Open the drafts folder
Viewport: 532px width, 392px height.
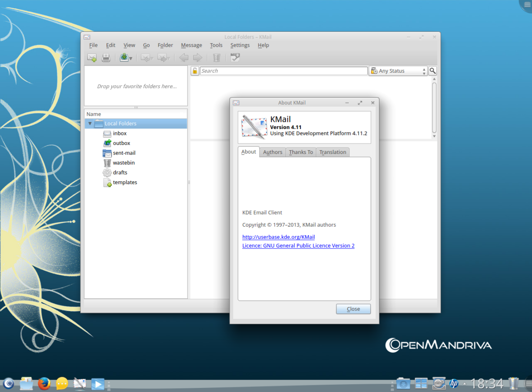tap(121, 172)
